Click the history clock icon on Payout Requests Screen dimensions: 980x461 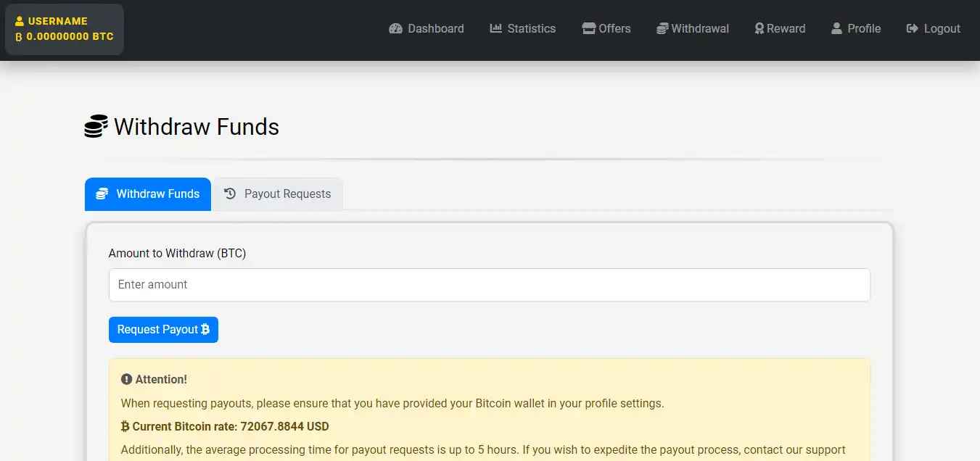(x=230, y=194)
